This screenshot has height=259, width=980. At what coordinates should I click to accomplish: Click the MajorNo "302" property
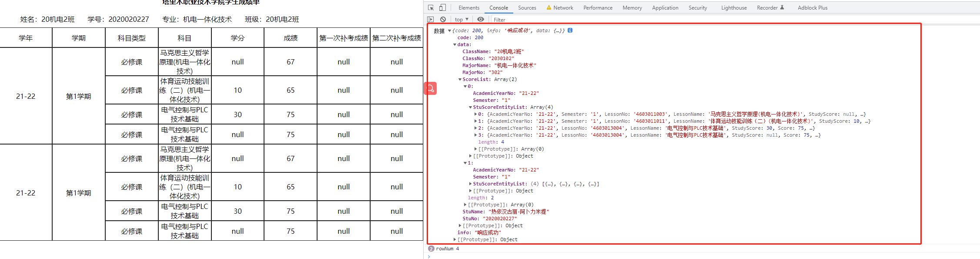click(482, 72)
